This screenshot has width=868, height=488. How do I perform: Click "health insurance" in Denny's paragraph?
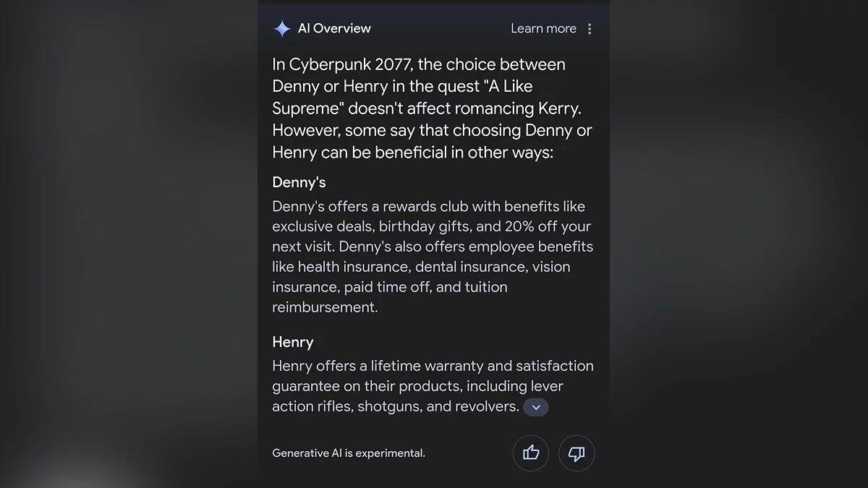(x=352, y=267)
